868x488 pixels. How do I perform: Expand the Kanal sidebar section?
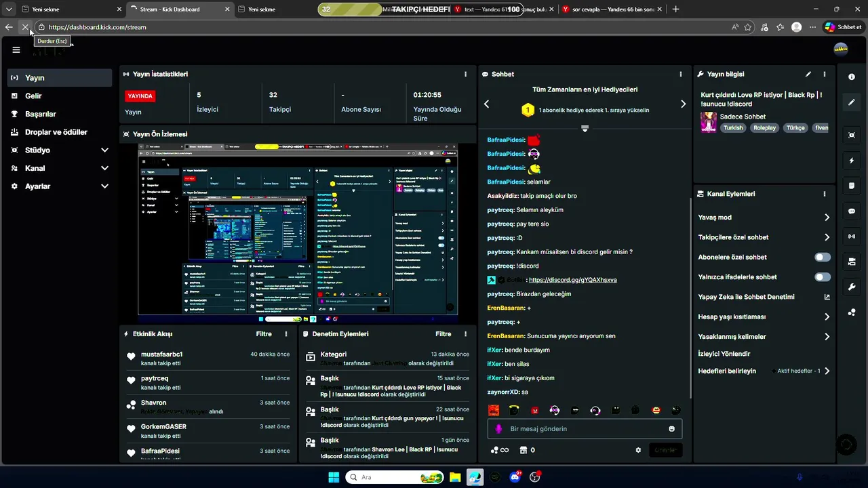click(x=60, y=168)
